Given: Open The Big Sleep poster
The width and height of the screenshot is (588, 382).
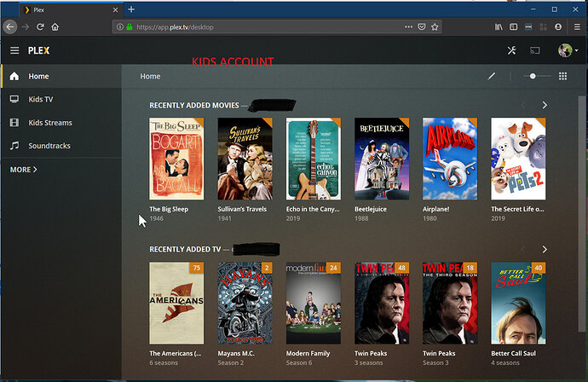Looking at the screenshot, I should click(x=176, y=159).
